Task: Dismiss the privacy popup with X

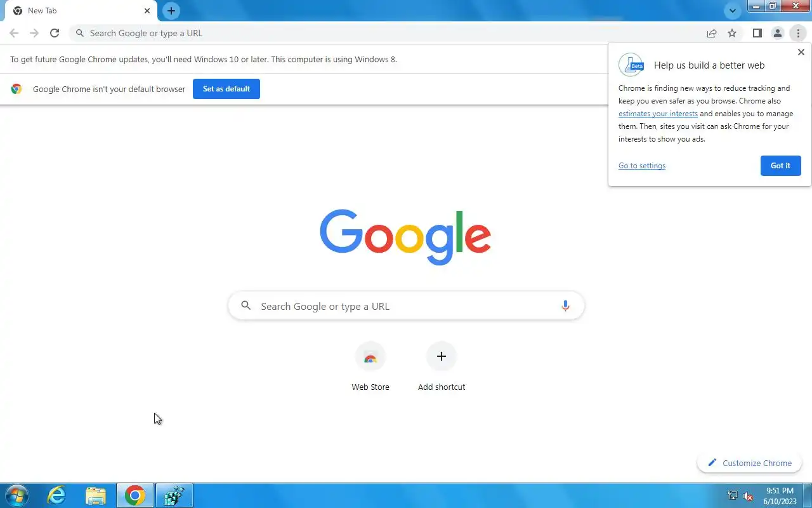Action: (801, 52)
